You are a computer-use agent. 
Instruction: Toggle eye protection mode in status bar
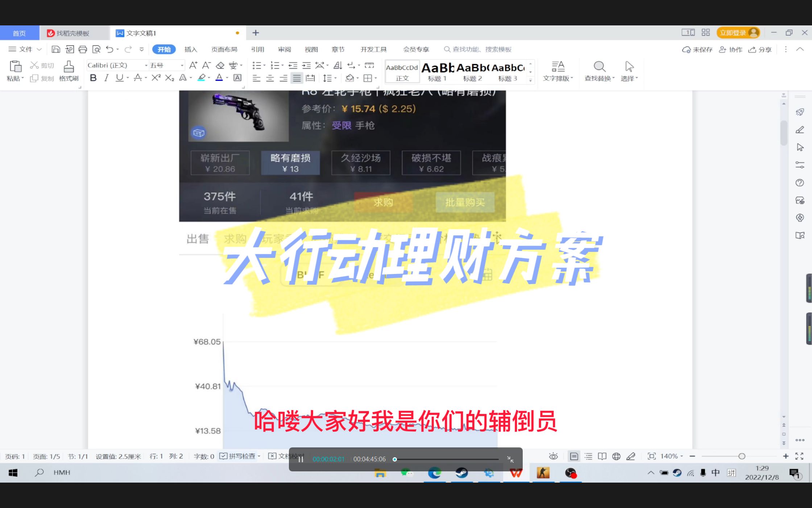(553, 456)
